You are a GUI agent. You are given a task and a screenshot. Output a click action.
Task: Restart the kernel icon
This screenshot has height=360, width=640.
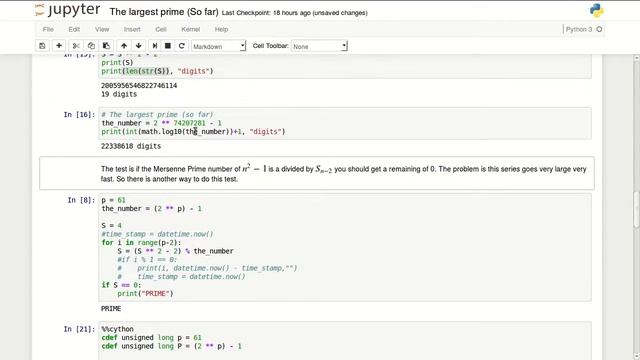(x=182, y=46)
